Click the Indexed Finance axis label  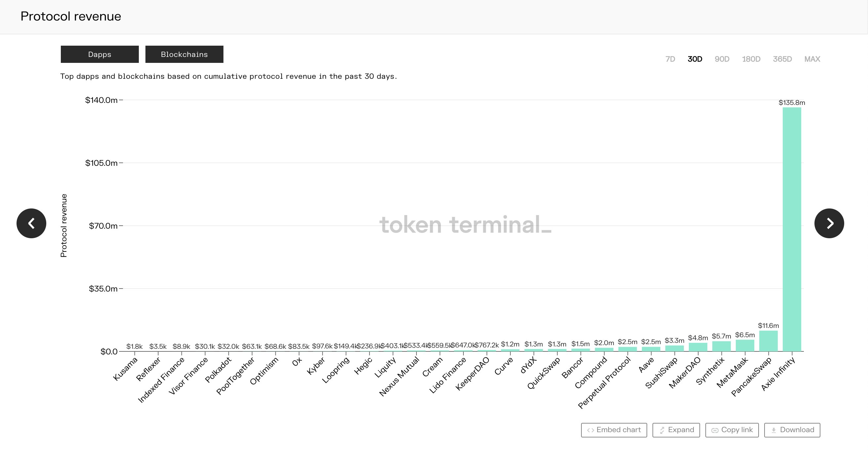pyautogui.click(x=161, y=380)
